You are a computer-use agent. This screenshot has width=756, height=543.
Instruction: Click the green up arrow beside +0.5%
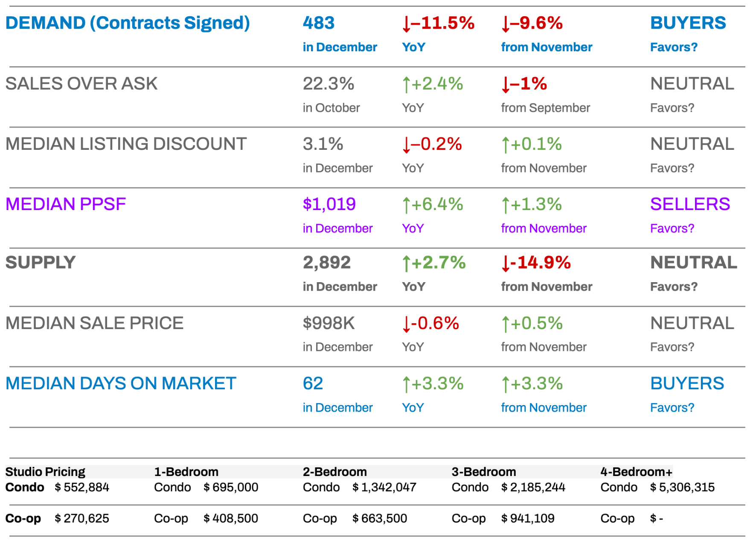click(506, 324)
